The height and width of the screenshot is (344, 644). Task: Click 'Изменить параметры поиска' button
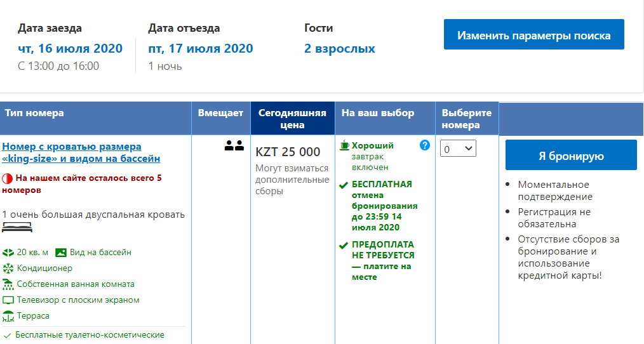point(533,35)
